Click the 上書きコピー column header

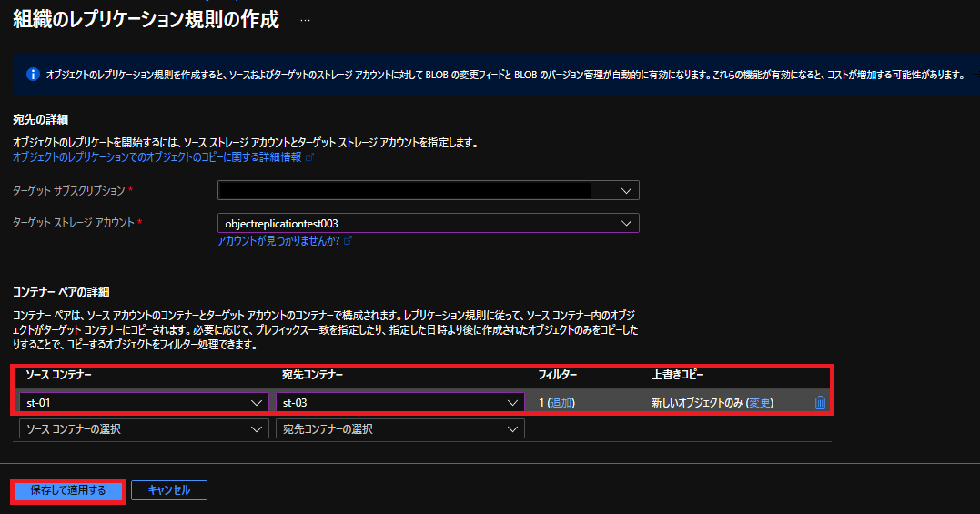[678, 375]
